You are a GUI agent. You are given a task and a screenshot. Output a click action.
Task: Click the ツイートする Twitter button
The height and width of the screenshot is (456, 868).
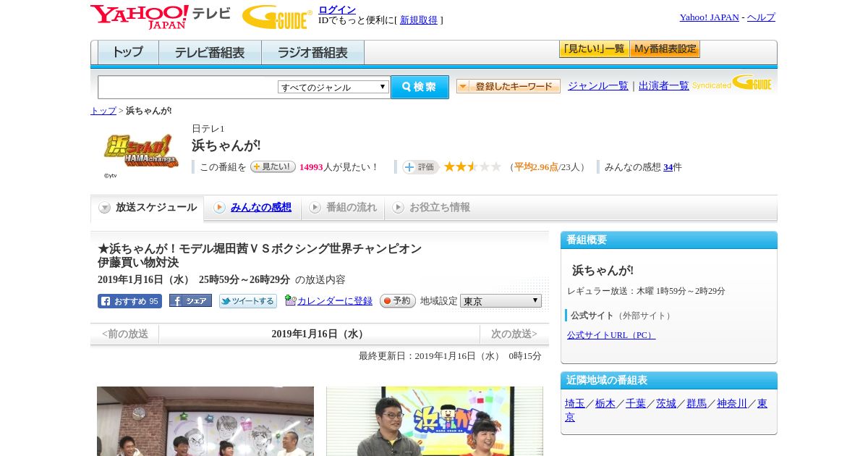pyautogui.click(x=248, y=301)
